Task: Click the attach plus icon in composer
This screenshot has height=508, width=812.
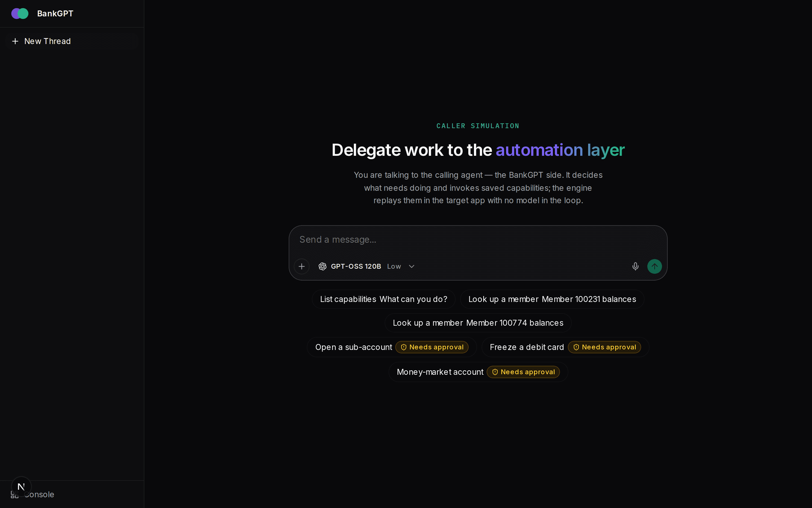Action: (x=302, y=266)
